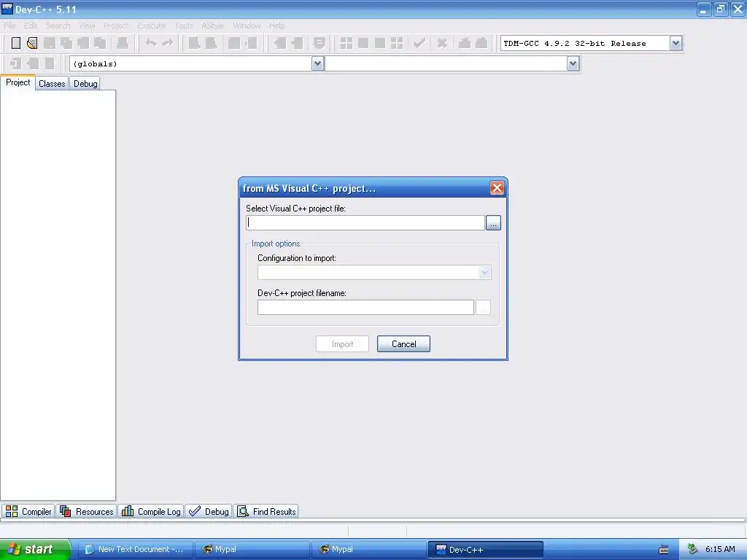747x560 pixels.
Task: Click the Undo arrow icon
Action: (x=151, y=43)
